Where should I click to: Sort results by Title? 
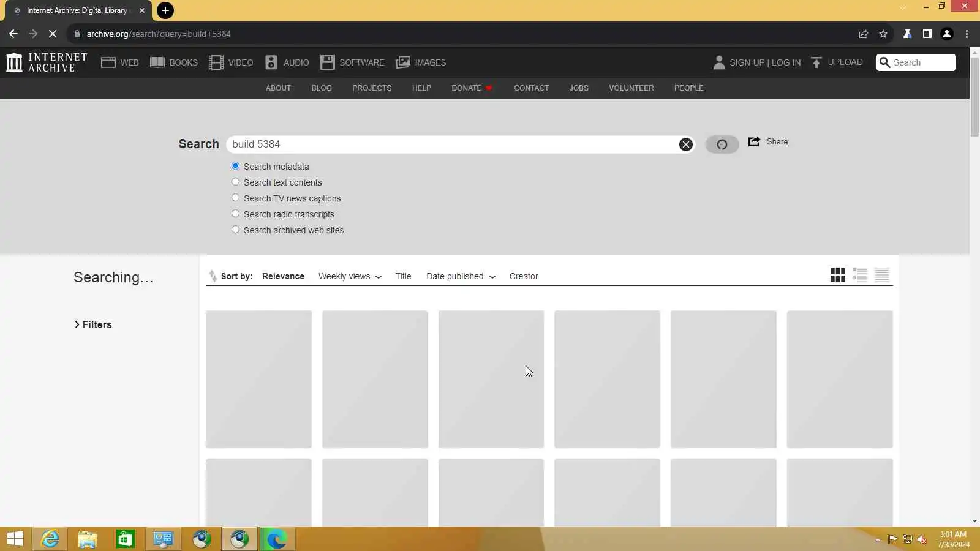click(403, 276)
